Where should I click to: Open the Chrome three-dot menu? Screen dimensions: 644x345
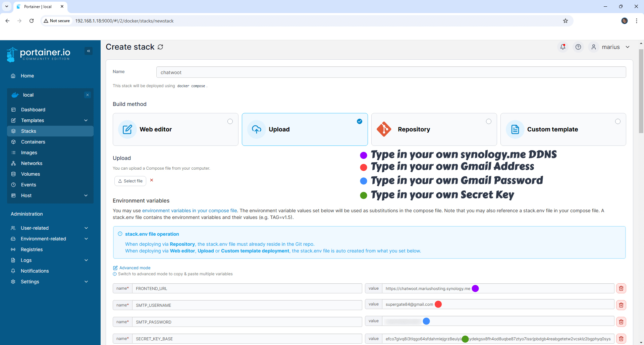pos(637,21)
